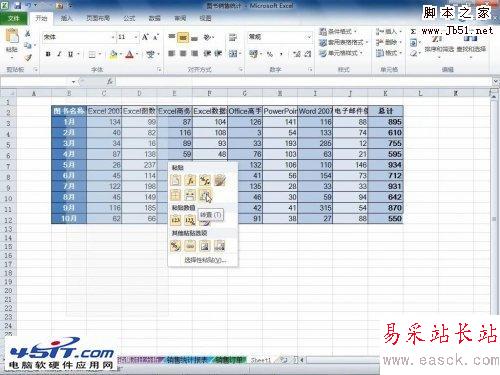500x375 pixels.
Task: Click the increase decimal icon
Action: point(296,54)
